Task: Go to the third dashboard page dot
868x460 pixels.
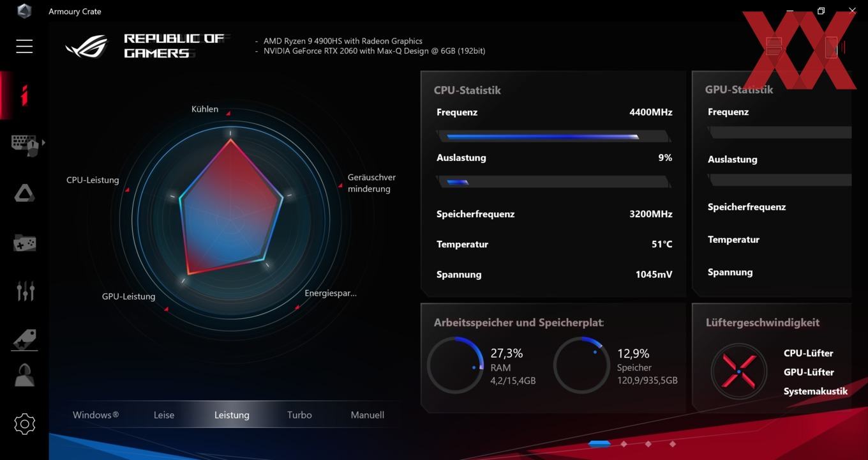Action: click(x=648, y=443)
